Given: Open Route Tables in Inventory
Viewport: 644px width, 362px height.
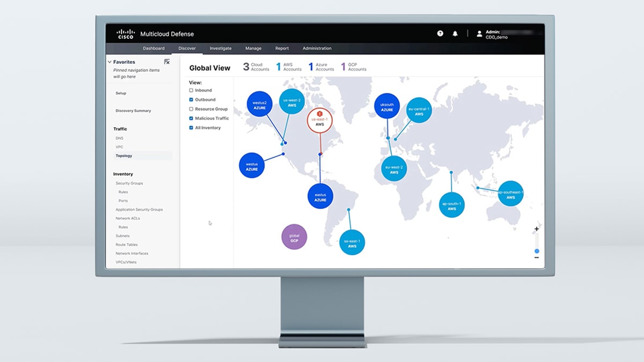Looking at the screenshot, I should coord(127,245).
